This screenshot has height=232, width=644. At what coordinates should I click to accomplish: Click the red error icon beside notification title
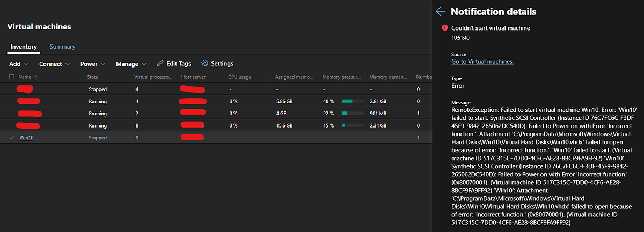click(444, 27)
